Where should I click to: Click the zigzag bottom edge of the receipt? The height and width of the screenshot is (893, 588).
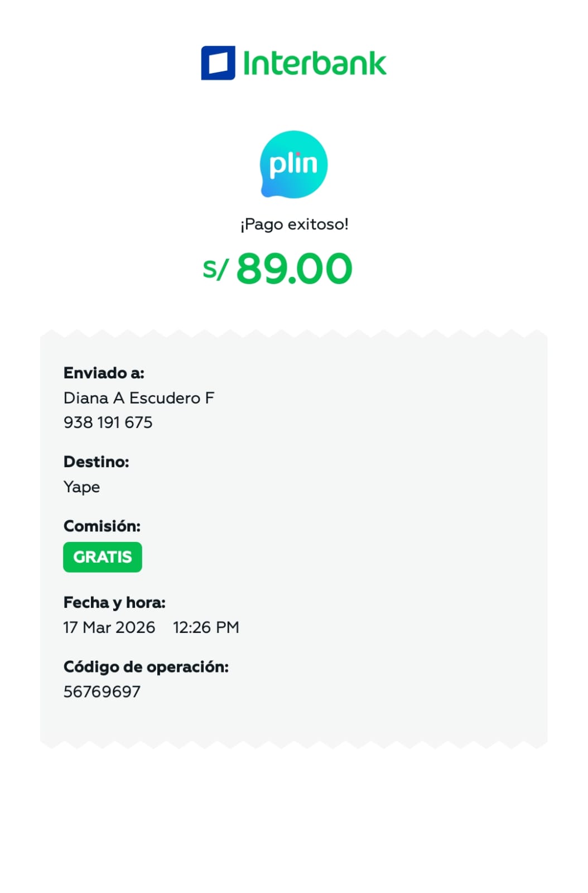[294, 743]
